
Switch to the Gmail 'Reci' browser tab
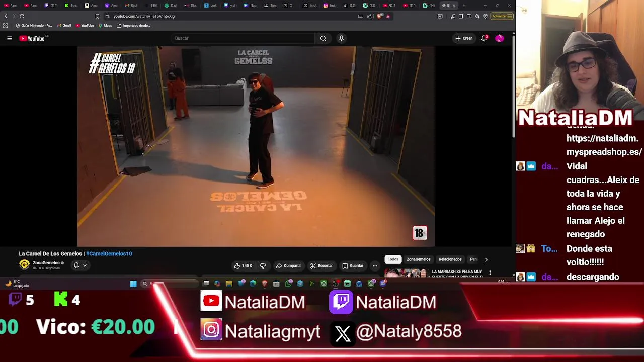coord(131,6)
